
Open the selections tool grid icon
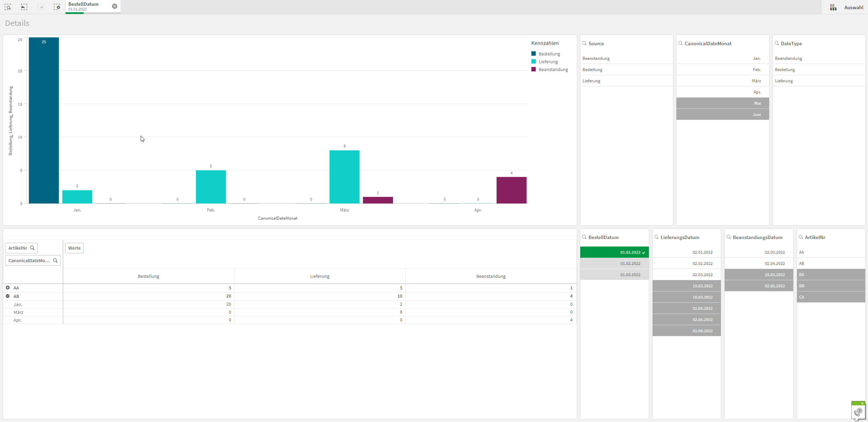[x=833, y=7]
